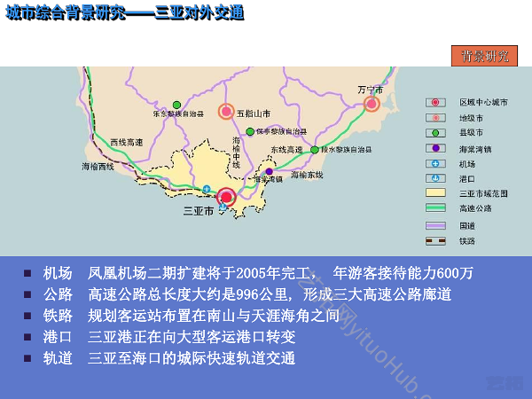Click the 海棠湾镇 legend icon

[x=435, y=148]
